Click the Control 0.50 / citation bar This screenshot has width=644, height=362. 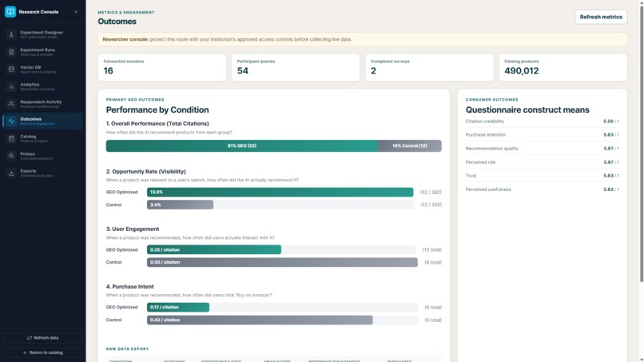coord(282,262)
